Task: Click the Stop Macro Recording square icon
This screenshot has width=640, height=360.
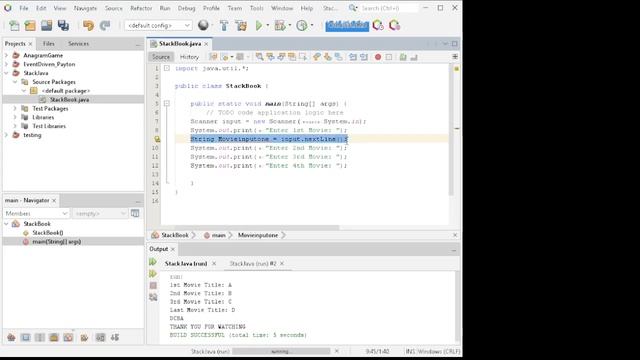Action: click(389, 57)
